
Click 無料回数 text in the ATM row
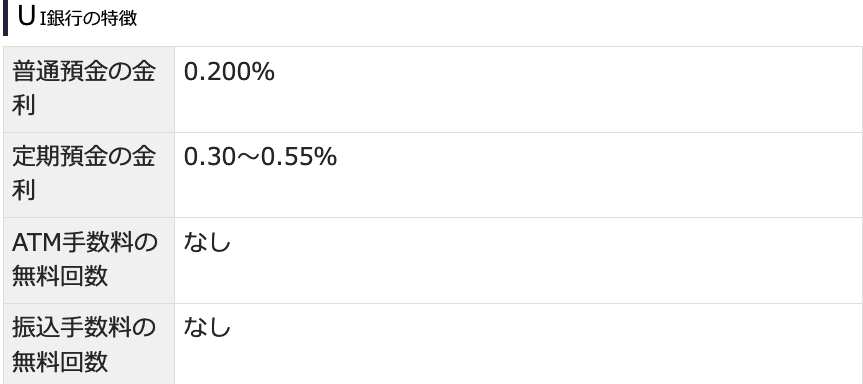click(60, 276)
